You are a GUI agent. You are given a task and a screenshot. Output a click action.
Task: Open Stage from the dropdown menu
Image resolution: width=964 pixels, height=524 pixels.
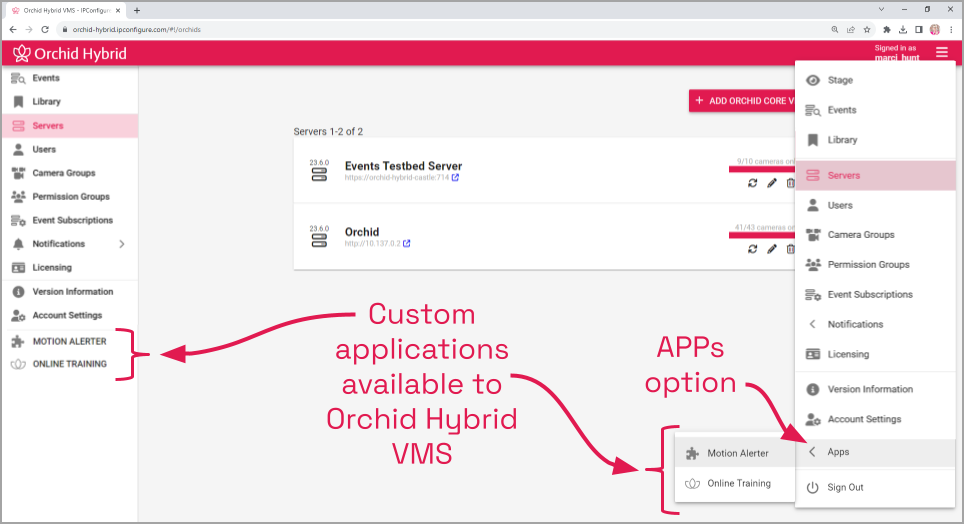(875, 80)
